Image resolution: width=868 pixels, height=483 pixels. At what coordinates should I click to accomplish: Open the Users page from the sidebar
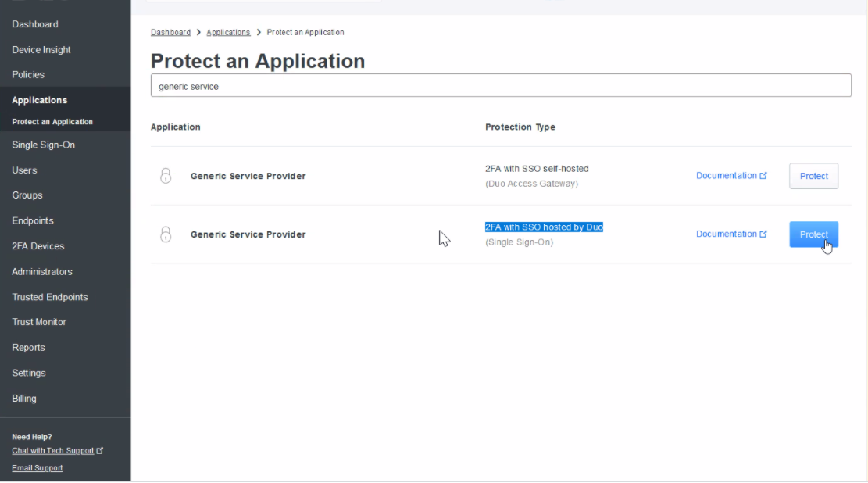tap(24, 170)
